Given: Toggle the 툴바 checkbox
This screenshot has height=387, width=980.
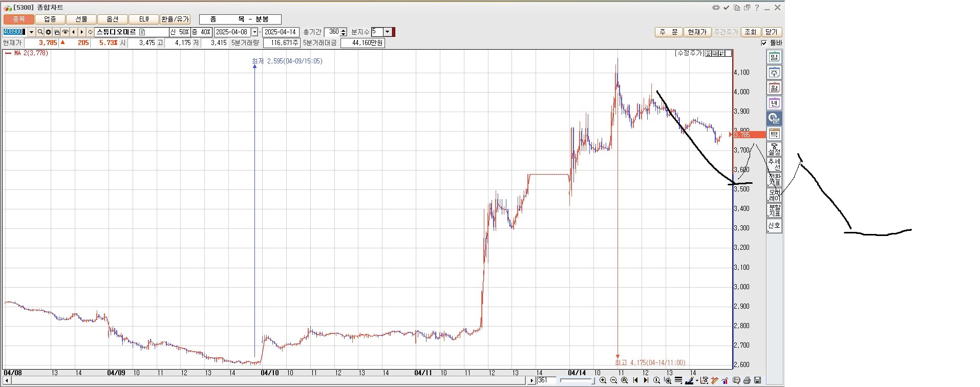Looking at the screenshot, I should tap(764, 43).
